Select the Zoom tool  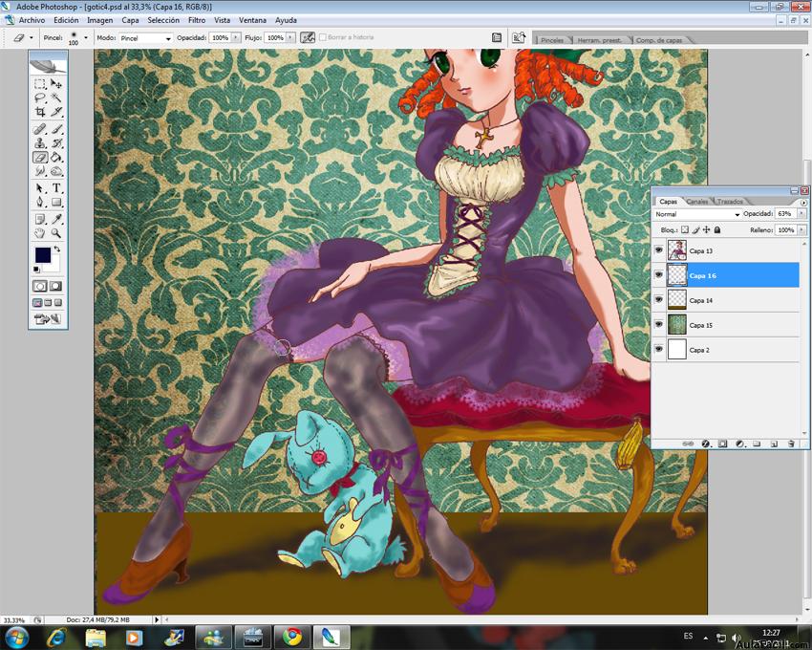pos(56,233)
